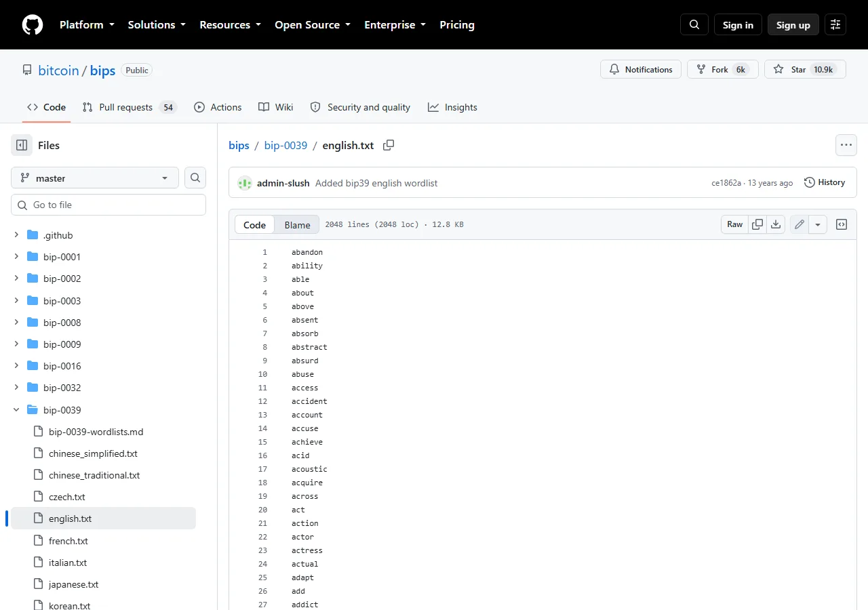This screenshot has height=610, width=868.
Task: Open the Pricing page
Action: [x=457, y=25]
